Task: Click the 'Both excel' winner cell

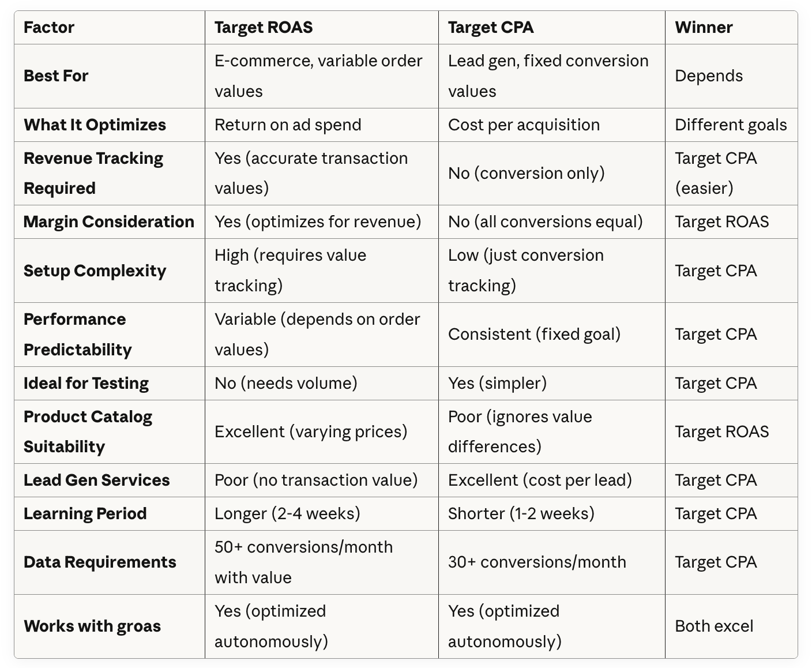Action: [714, 626]
